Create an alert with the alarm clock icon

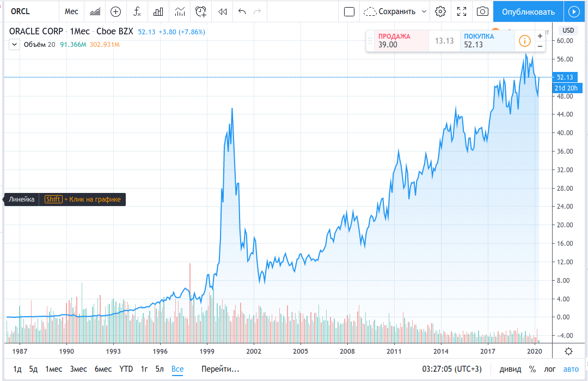[201, 11]
